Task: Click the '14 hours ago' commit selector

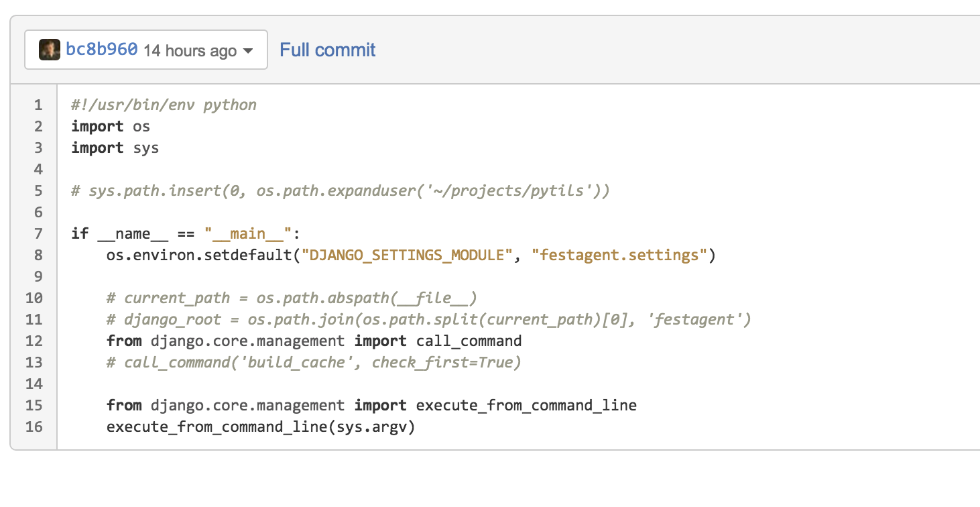Action: click(x=190, y=50)
